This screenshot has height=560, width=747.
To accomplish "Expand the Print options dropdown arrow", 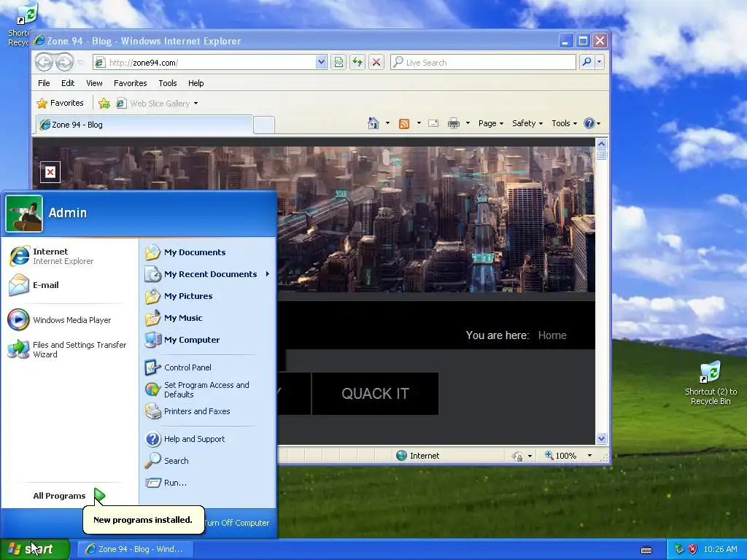I will tap(468, 123).
